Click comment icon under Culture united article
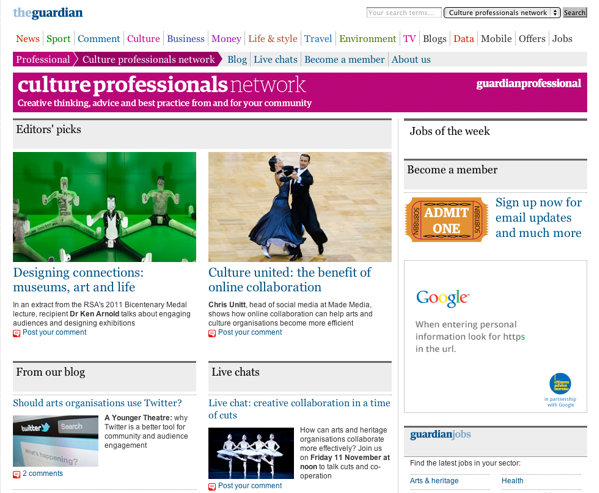 (x=212, y=333)
